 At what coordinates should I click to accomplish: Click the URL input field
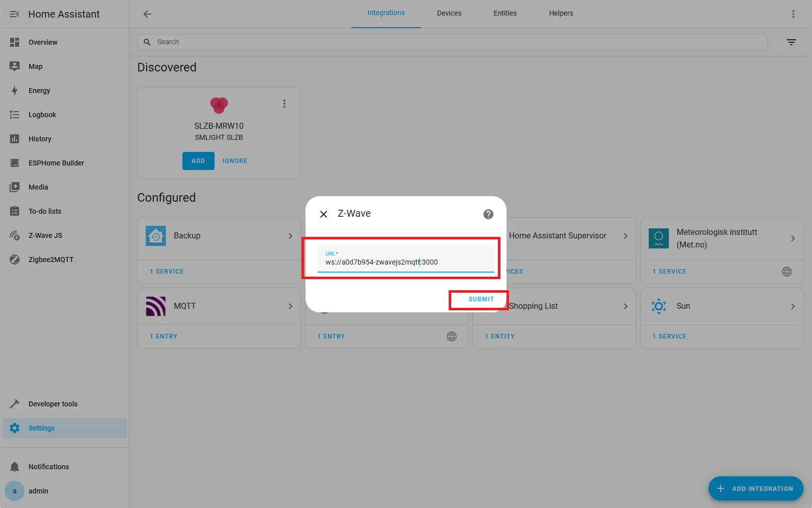tap(406, 262)
